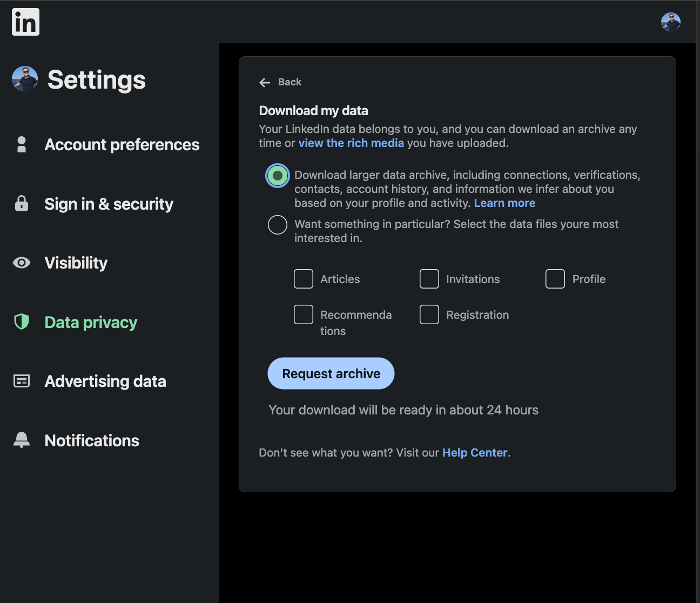The image size is (700, 603).
Task: Check the Invitations data file option
Action: (x=429, y=279)
